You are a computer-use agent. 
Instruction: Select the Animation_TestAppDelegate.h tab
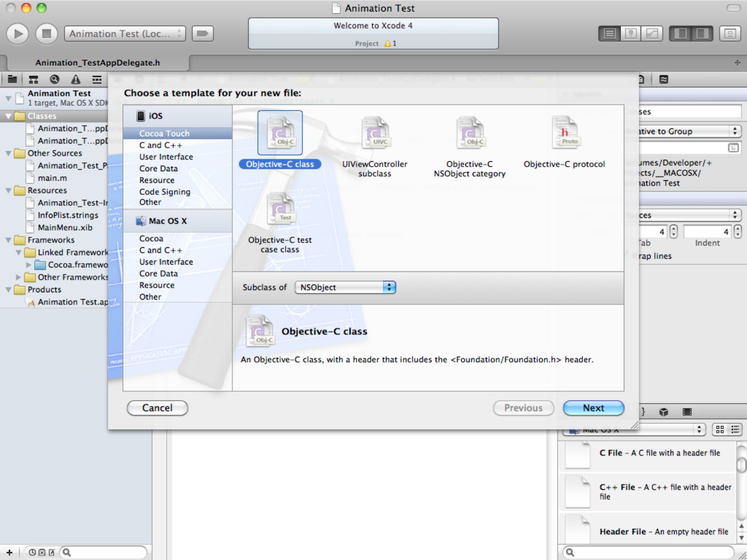[98, 62]
